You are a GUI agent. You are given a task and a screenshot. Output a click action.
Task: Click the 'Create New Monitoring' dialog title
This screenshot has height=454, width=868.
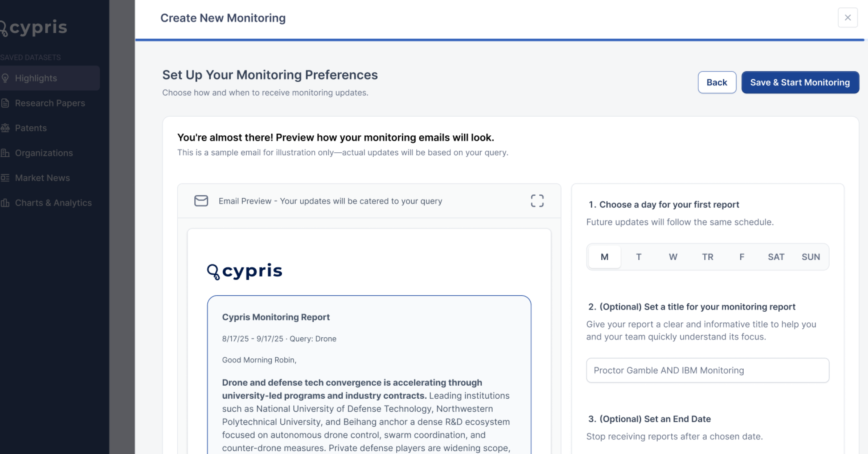[223, 18]
